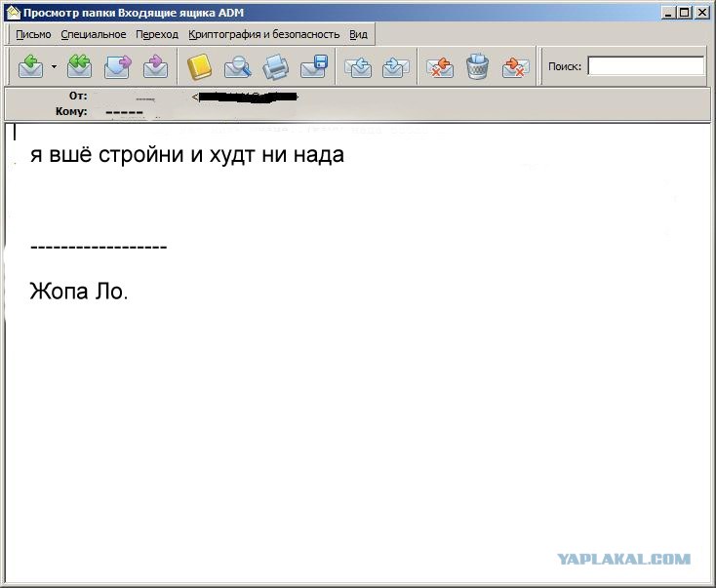Open the yellow address book icon
The height and width of the screenshot is (588, 716).
[200, 67]
